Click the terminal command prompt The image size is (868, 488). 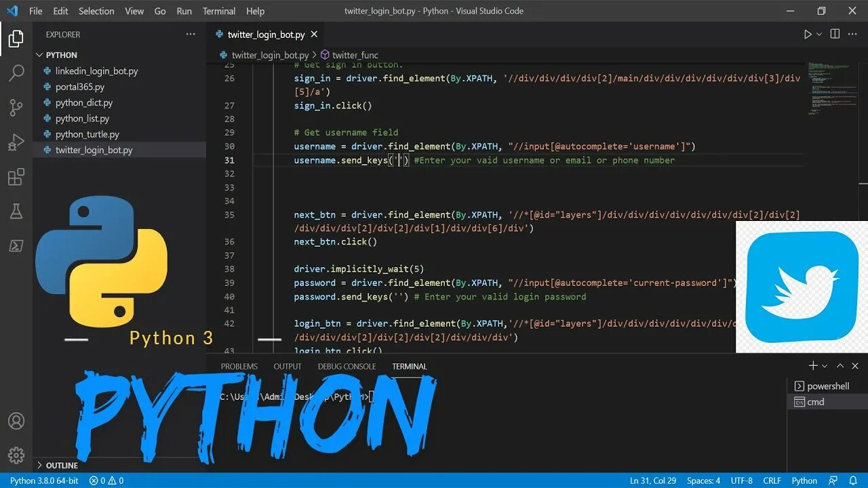click(296, 397)
